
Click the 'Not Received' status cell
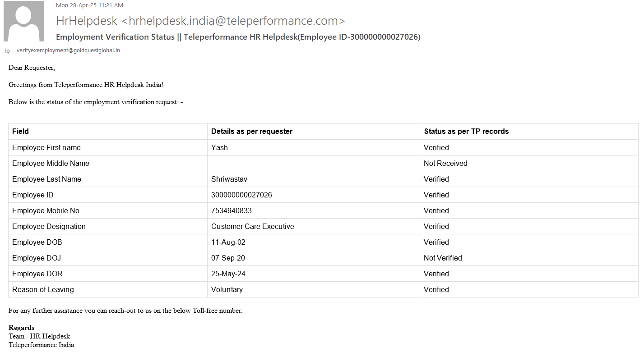pyautogui.click(x=445, y=163)
